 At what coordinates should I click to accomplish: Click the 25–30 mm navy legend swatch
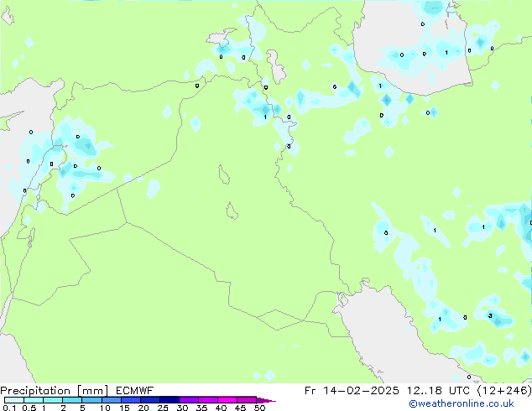coord(170,400)
